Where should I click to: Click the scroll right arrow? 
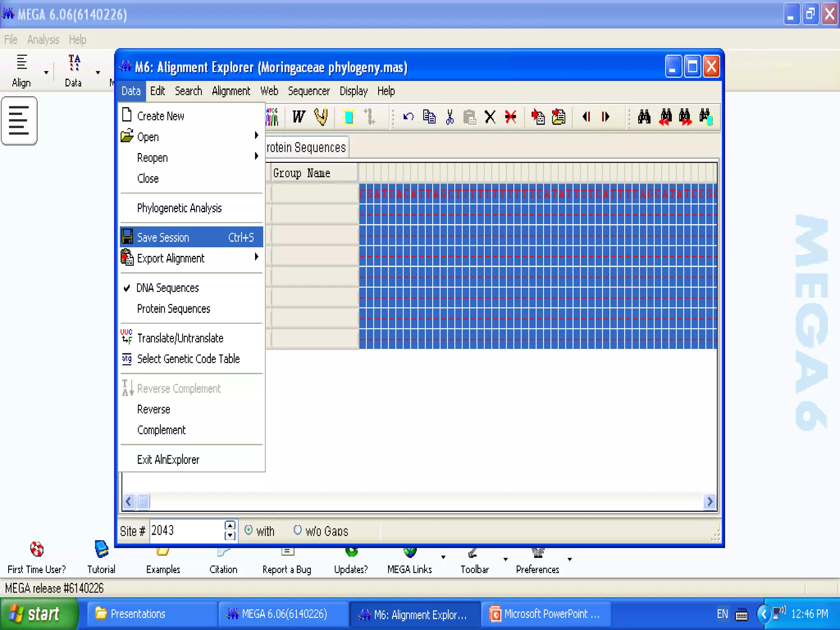(x=710, y=501)
